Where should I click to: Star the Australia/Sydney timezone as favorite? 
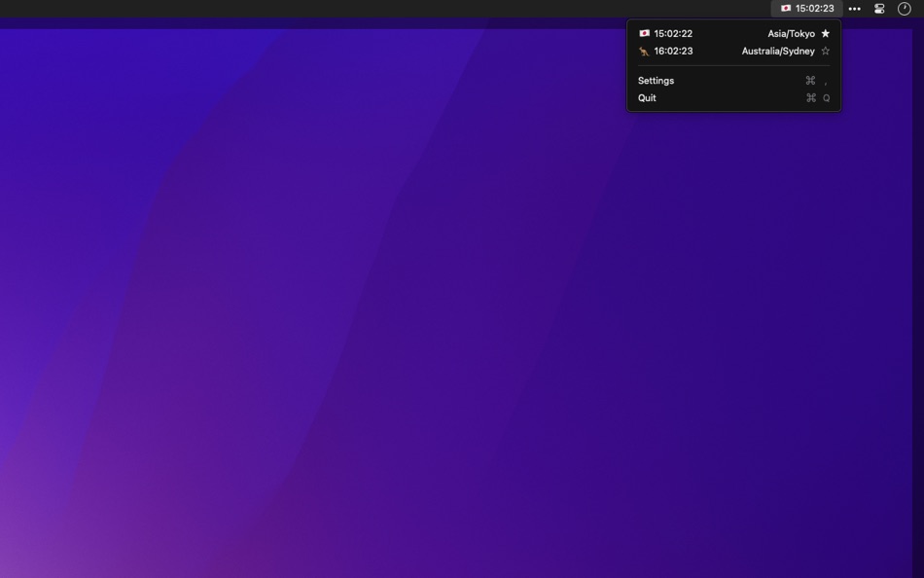(825, 51)
